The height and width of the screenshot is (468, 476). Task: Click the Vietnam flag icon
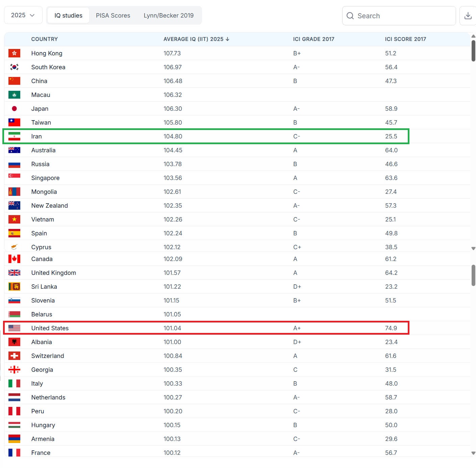pos(14,219)
